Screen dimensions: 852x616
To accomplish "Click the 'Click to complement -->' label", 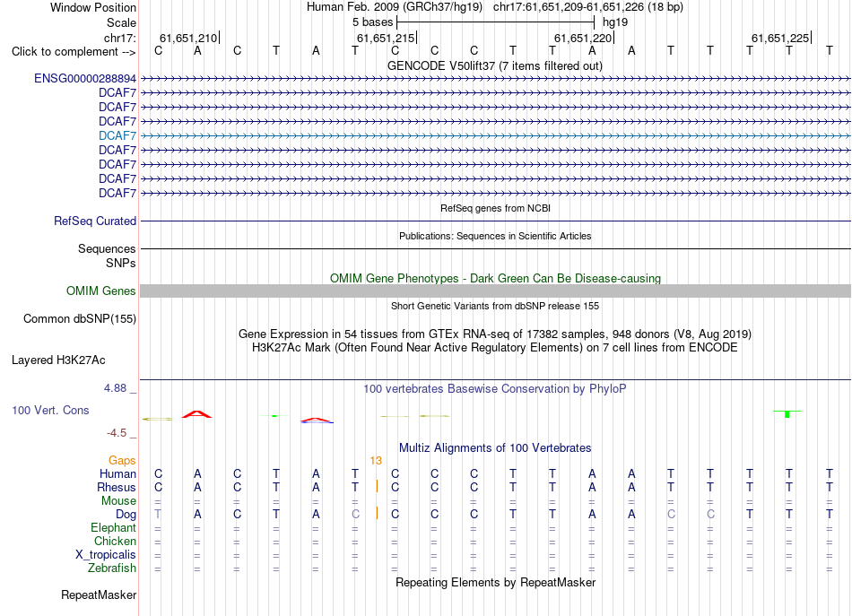I will coord(74,52).
